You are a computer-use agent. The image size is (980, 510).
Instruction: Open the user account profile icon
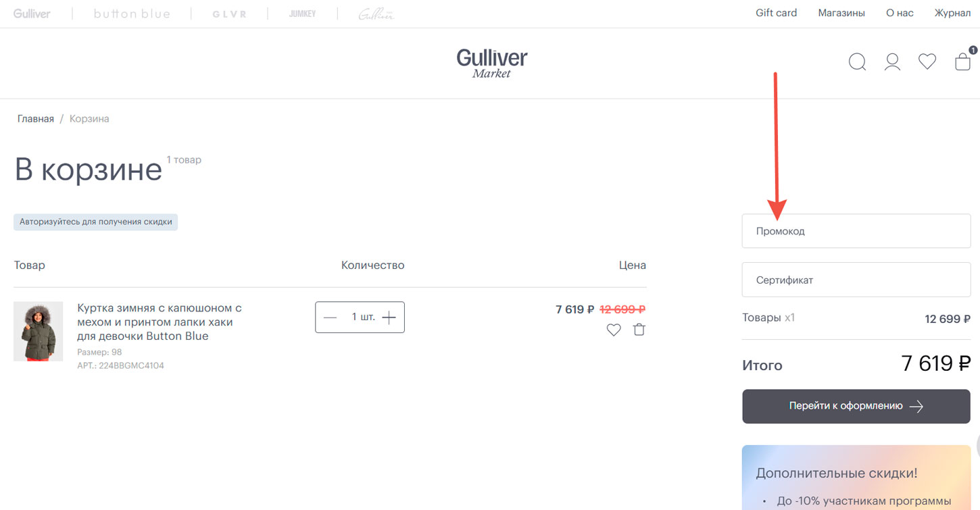[x=892, y=62]
